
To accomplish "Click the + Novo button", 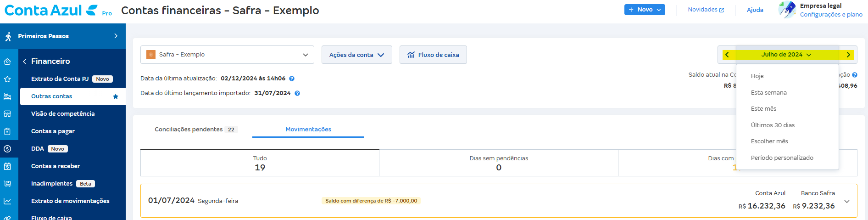I will point(644,10).
